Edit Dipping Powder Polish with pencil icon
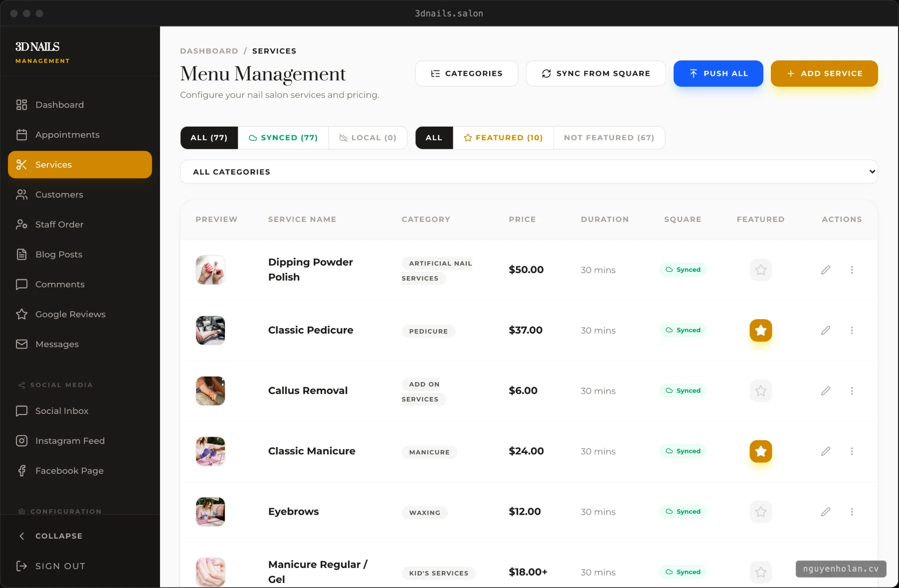899x588 pixels. 826,270
